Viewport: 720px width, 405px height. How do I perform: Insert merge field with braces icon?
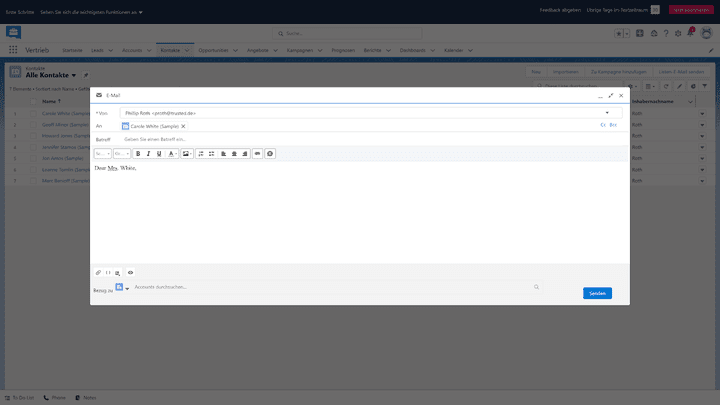coord(108,272)
